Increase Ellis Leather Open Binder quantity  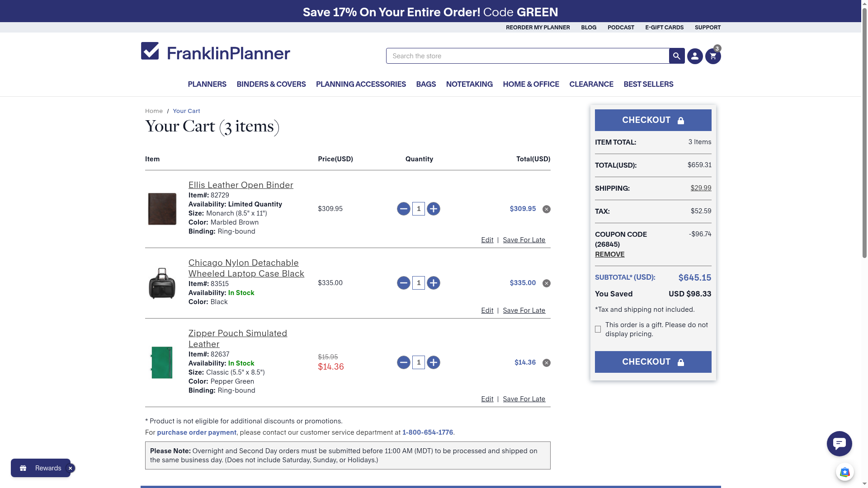pyautogui.click(x=433, y=209)
